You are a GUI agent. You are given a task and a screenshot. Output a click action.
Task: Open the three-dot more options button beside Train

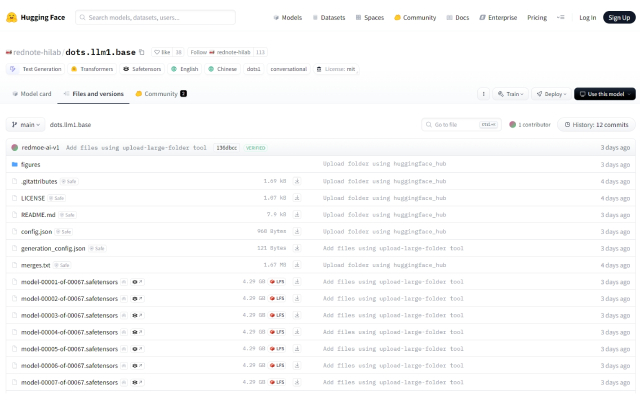coord(484,93)
